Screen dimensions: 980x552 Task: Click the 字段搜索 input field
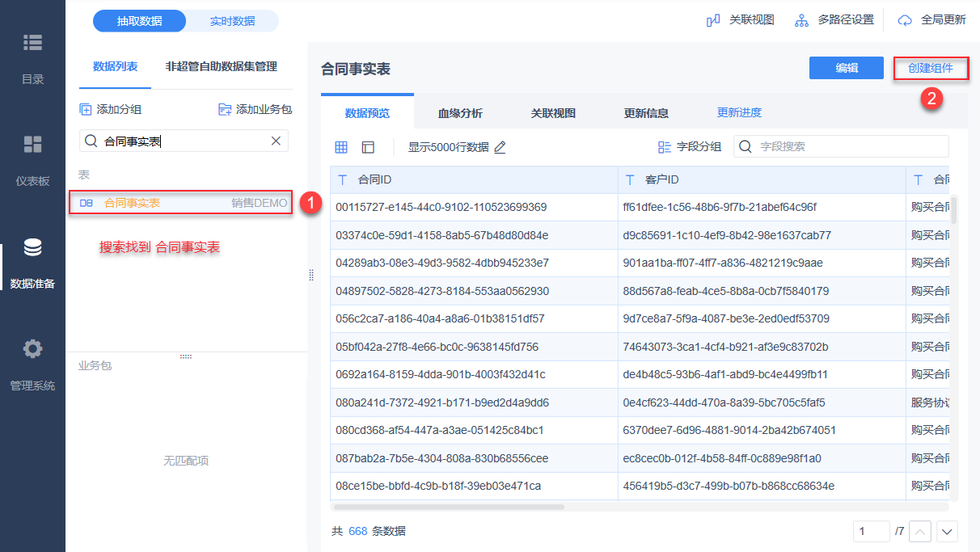point(841,146)
